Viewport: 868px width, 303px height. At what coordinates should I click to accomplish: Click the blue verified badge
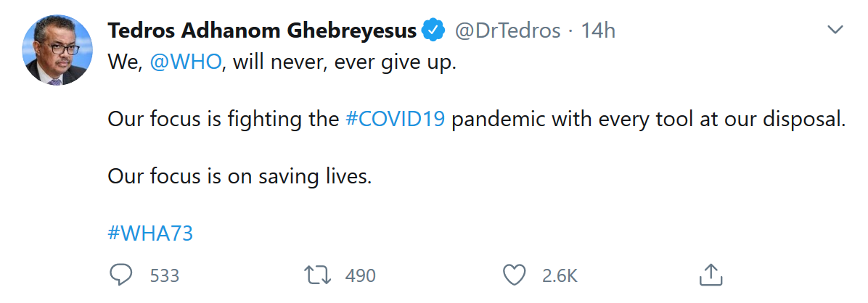(434, 30)
